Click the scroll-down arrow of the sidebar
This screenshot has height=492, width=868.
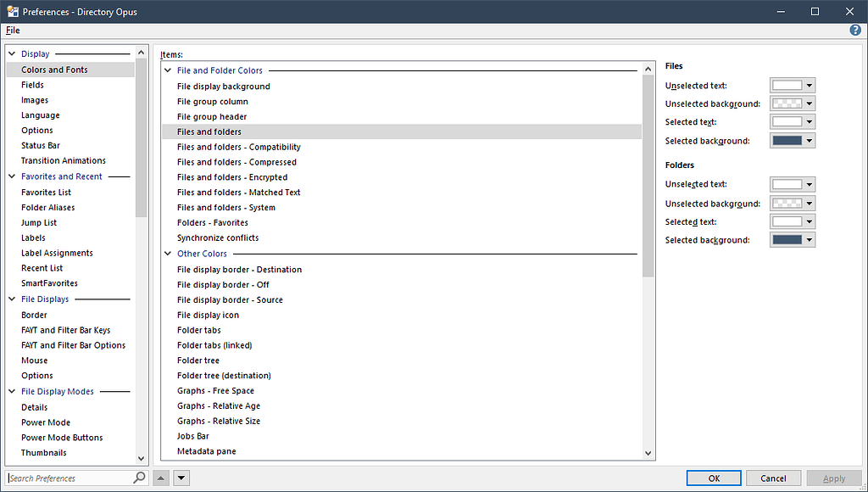point(142,458)
